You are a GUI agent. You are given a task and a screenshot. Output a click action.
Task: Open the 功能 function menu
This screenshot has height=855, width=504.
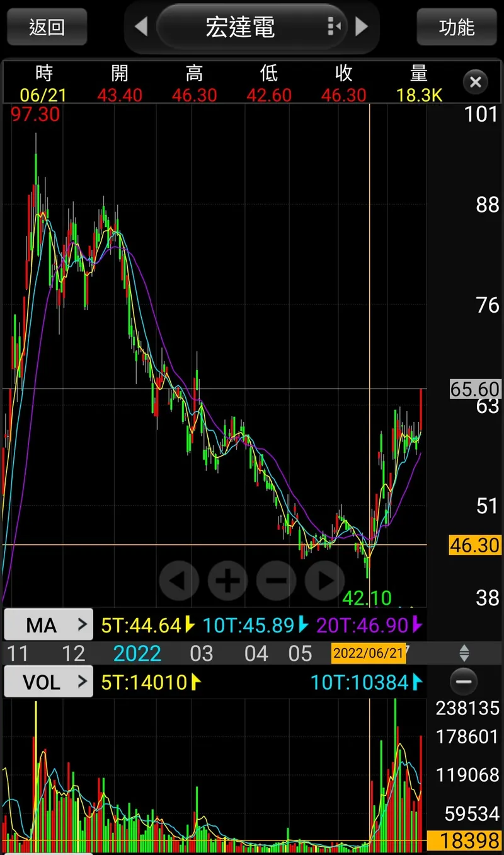point(457,27)
